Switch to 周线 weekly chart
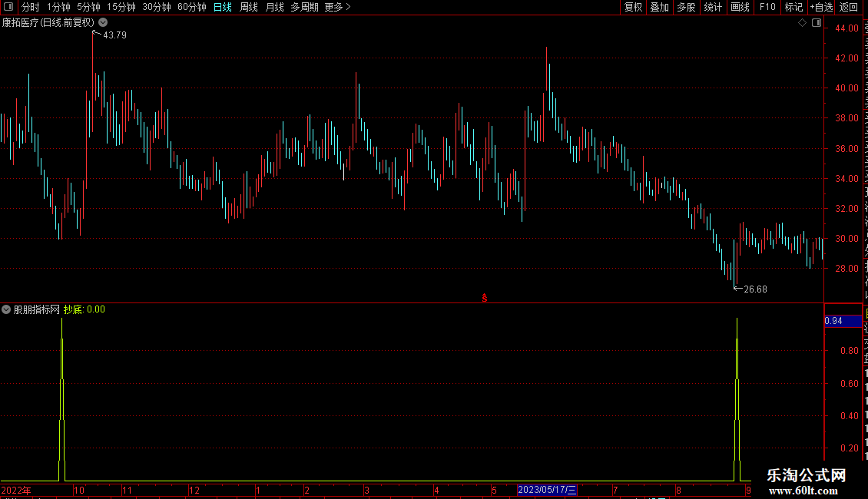This screenshot has height=499, width=868. [249, 7]
